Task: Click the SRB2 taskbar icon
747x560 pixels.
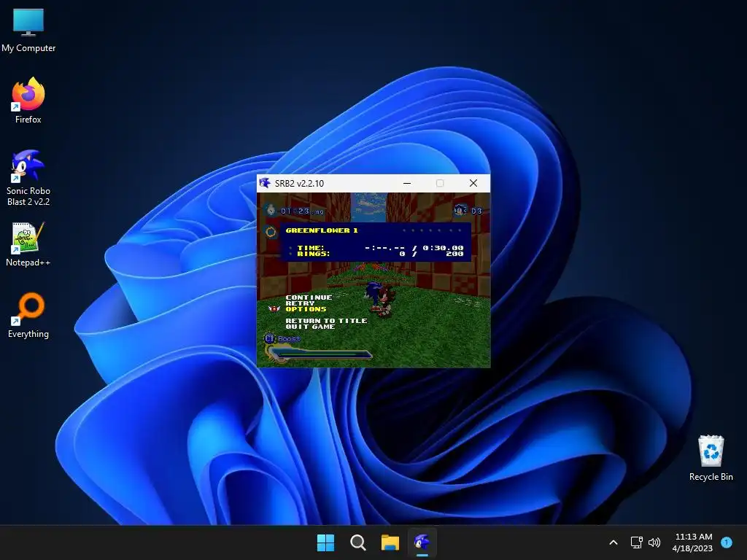Action: 422,542
